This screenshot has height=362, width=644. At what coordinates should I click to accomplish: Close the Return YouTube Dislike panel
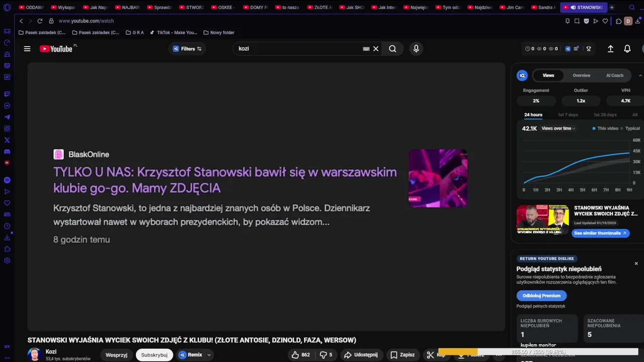(x=636, y=263)
